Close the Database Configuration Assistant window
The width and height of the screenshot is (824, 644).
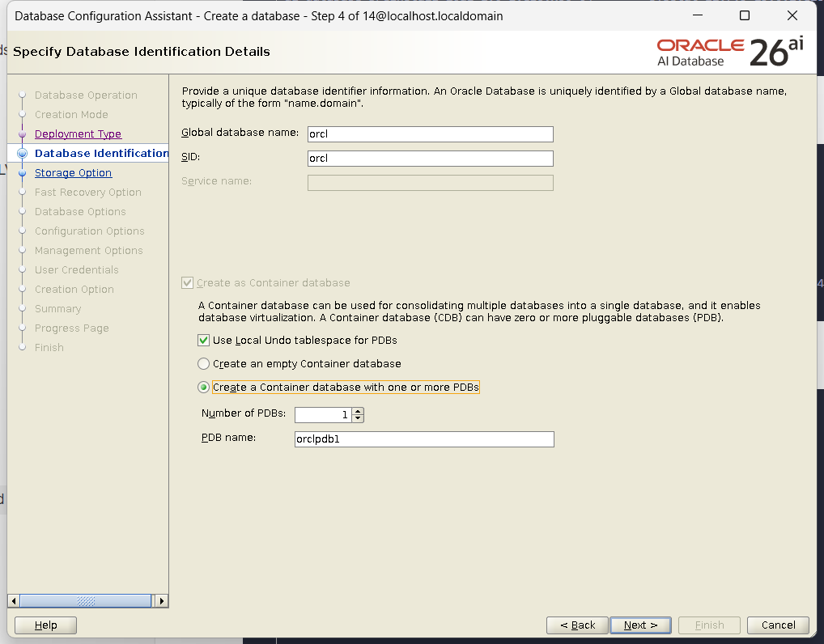792,15
